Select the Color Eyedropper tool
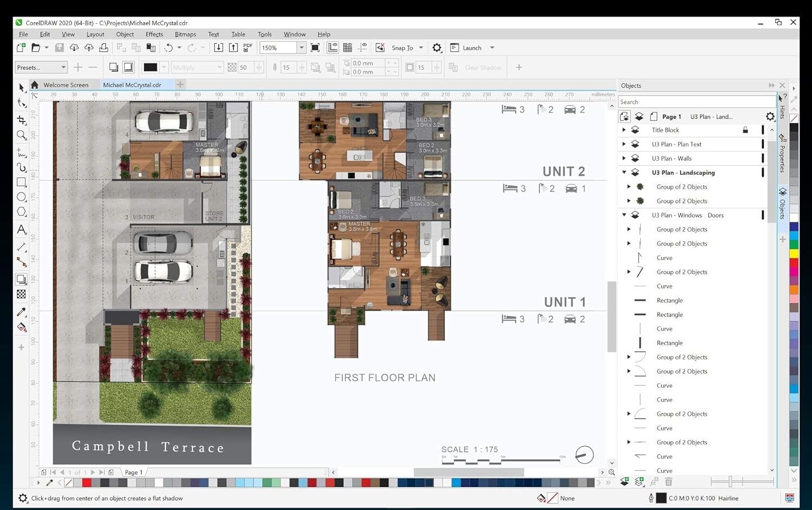 point(22,312)
